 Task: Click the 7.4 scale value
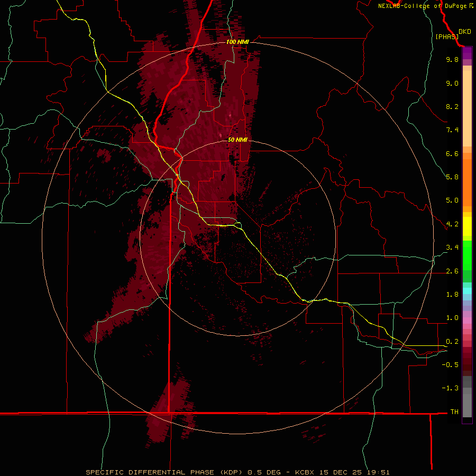(x=452, y=130)
